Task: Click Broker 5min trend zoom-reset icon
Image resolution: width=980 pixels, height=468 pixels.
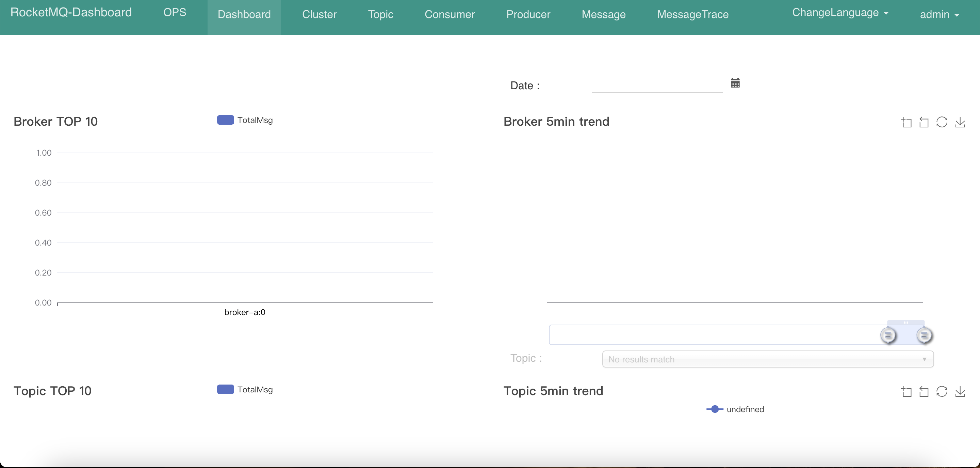Action: click(924, 122)
